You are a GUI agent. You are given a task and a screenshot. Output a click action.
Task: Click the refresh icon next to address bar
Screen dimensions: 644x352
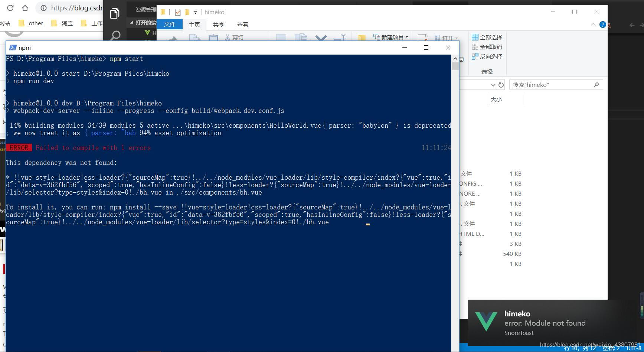501,85
